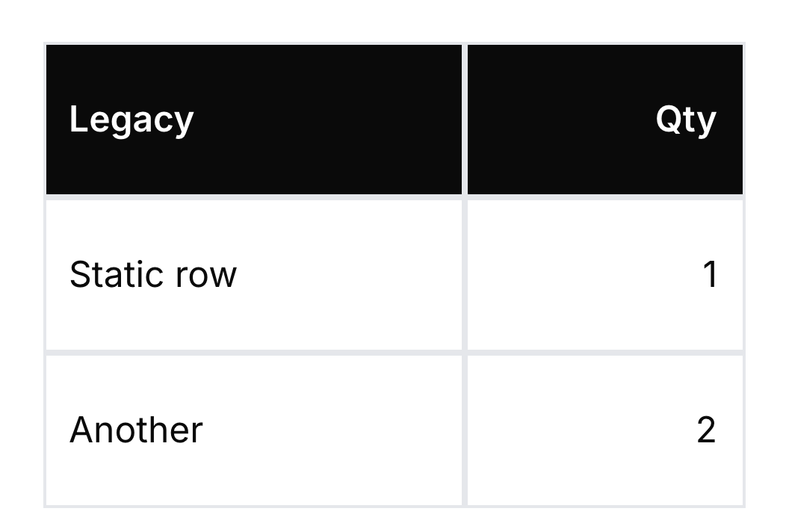Click the quantity cell showing 1

click(605, 275)
